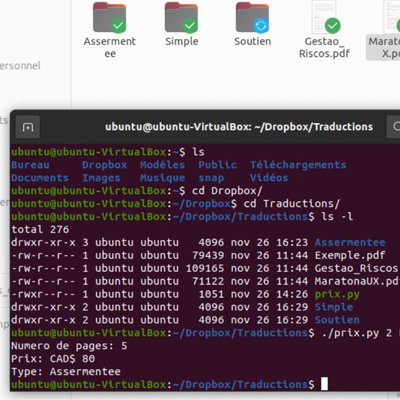Click Images in the terminal listing
This screenshot has width=400, height=400.
[101, 178]
